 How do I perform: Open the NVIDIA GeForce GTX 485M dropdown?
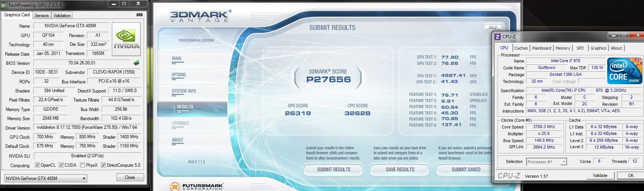pyautogui.click(x=46, y=178)
